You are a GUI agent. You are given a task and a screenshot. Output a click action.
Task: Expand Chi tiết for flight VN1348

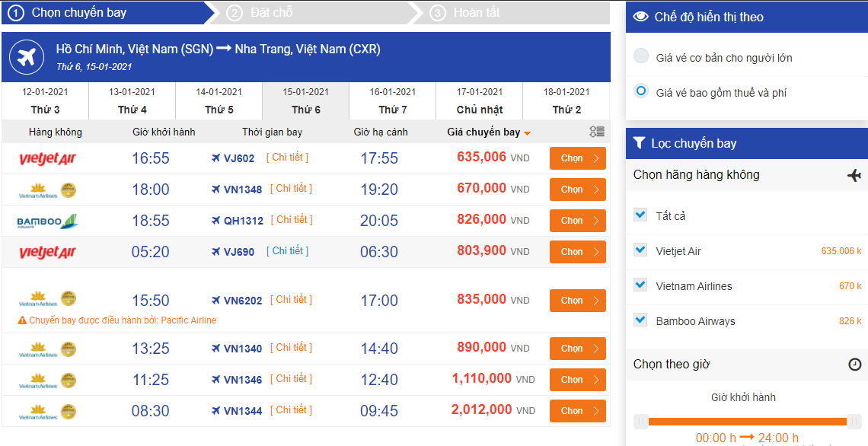tap(291, 189)
